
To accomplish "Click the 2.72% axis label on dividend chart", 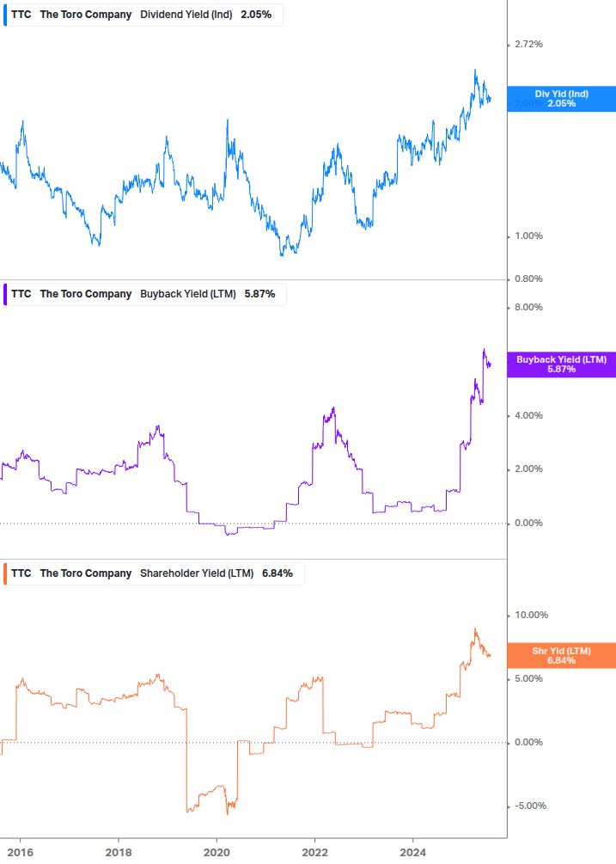I will point(528,45).
